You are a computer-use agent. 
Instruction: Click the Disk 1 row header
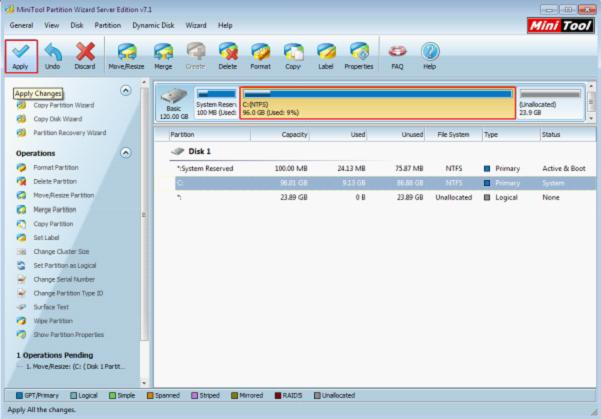click(x=191, y=151)
